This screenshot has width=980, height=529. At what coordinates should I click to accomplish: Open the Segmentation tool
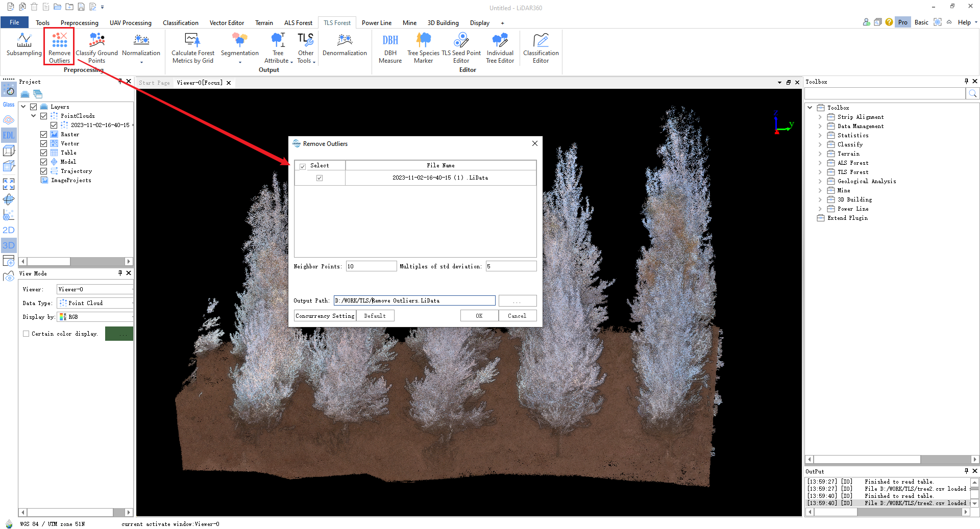tap(239, 48)
